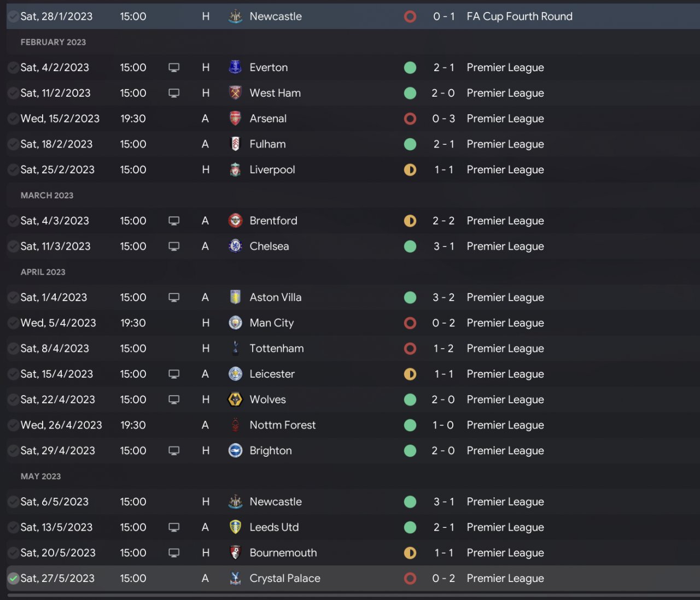The width and height of the screenshot is (700, 600).
Task: Click TV icon on West Ham fixture
Action: pyautogui.click(x=174, y=93)
